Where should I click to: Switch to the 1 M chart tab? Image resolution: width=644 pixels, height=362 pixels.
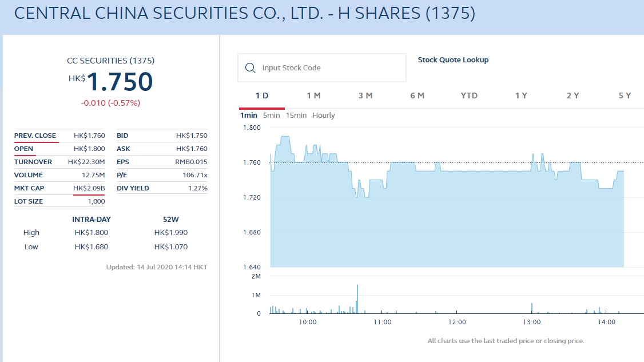(313, 96)
